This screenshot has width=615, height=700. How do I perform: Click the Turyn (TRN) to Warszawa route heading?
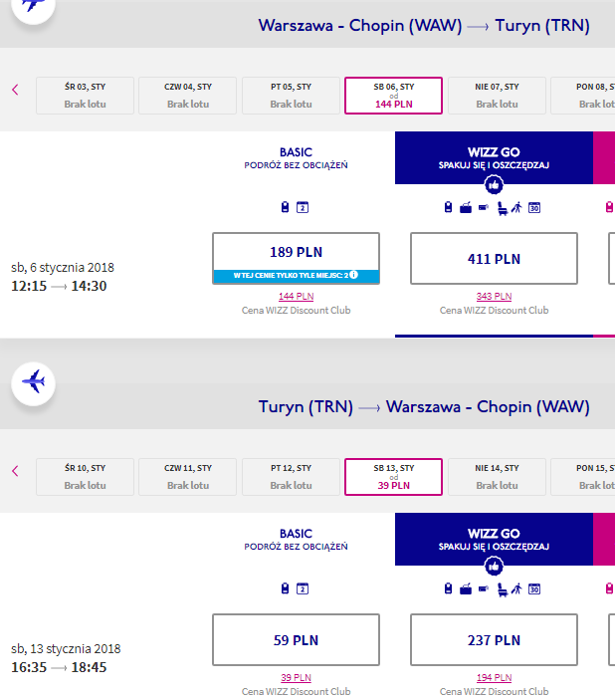coord(424,406)
